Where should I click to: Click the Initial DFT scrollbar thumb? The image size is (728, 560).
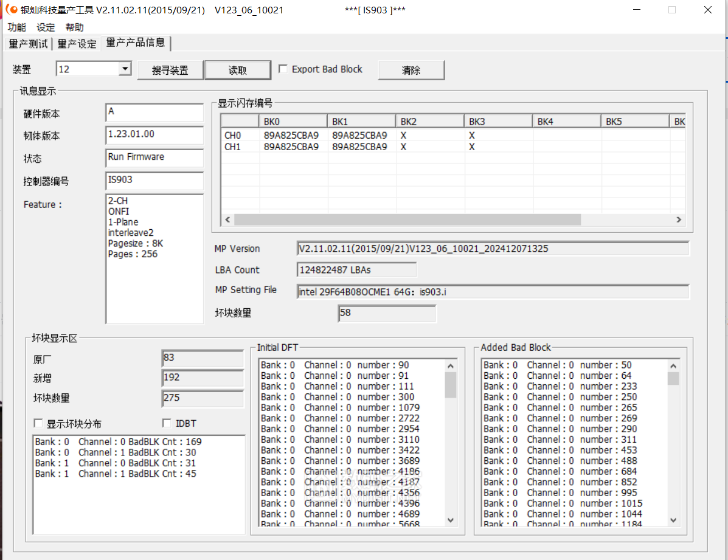tap(450, 385)
